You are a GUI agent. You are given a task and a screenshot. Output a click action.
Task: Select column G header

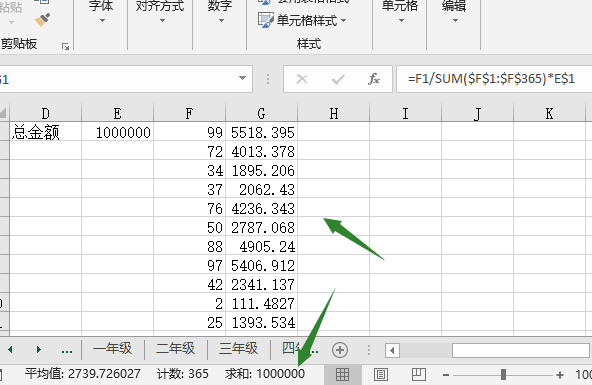pyautogui.click(x=261, y=113)
